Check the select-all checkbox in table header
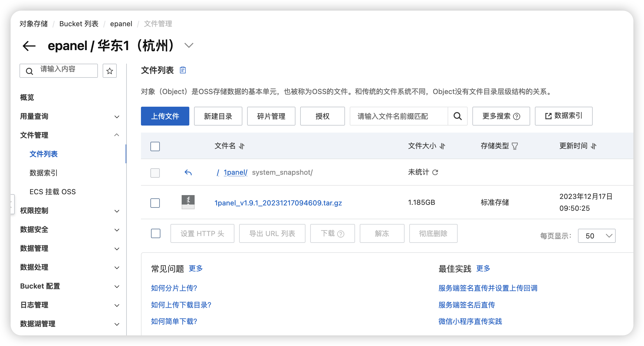 (x=155, y=146)
